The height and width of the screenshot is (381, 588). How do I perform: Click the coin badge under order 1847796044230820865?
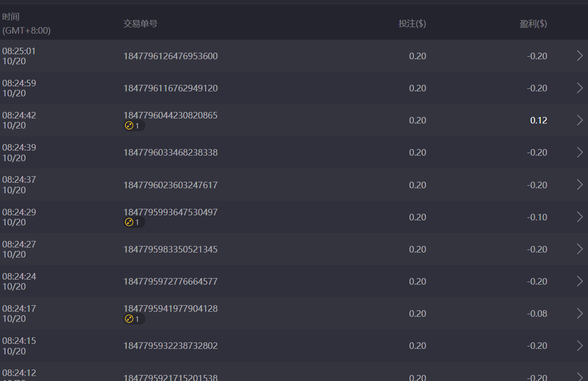[x=133, y=125]
